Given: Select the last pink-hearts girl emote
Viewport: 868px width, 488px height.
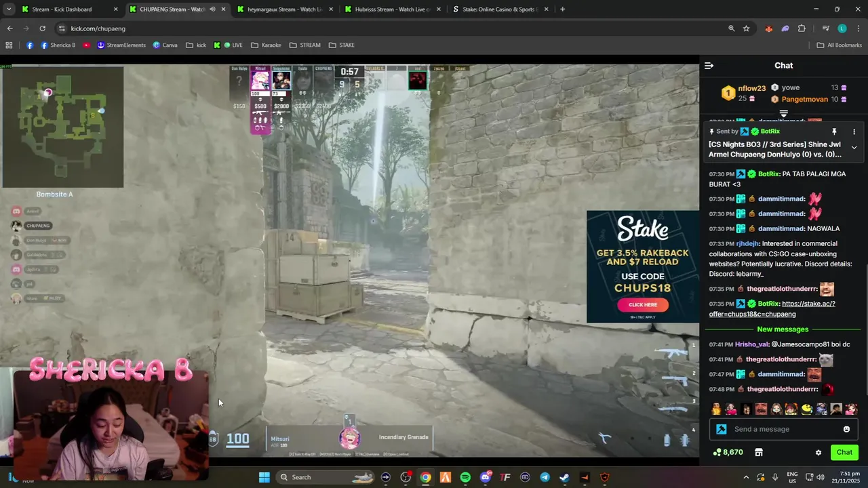Looking at the screenshot, I should (852, 409).
